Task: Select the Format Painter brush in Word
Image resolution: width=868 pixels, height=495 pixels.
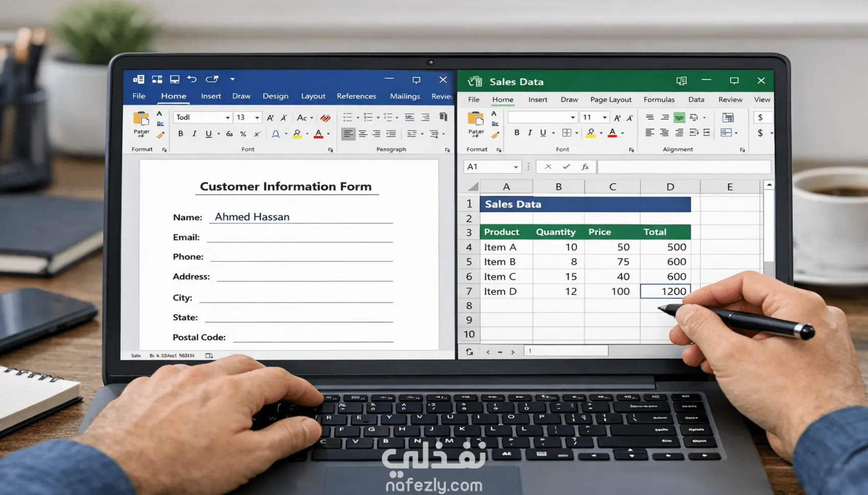Action: point(160,135)
